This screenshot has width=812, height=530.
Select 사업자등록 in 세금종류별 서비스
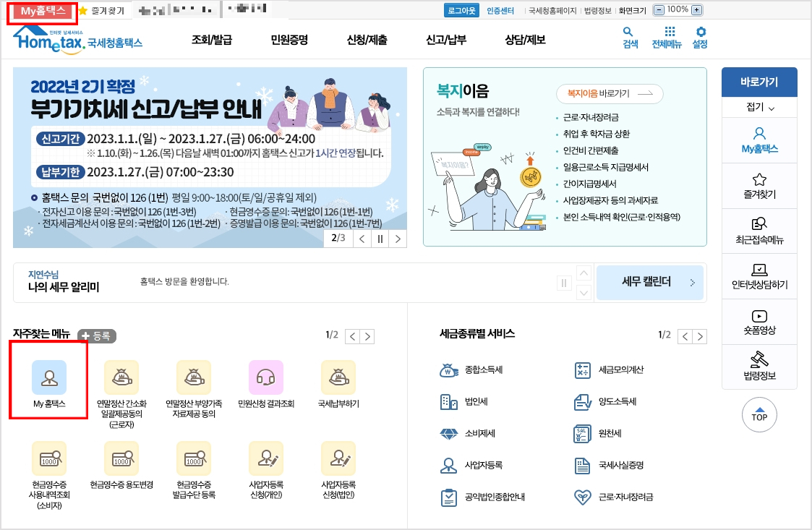(x=471, y=465)
